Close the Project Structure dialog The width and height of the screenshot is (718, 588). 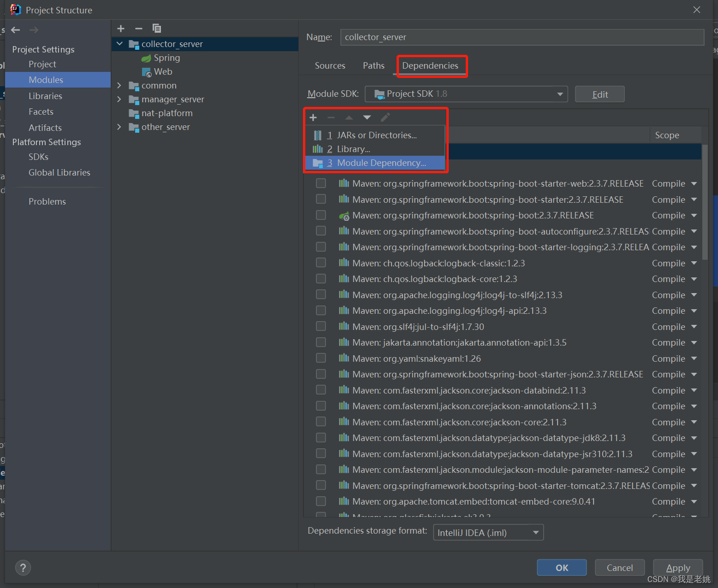[697, 10]
